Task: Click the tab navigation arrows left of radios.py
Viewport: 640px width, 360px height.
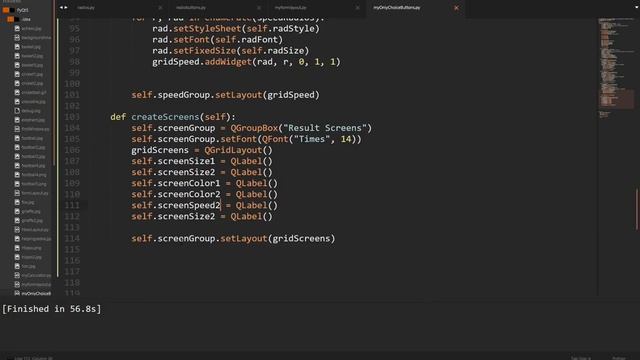Action: pyautogui.click(x=64, y=7)
